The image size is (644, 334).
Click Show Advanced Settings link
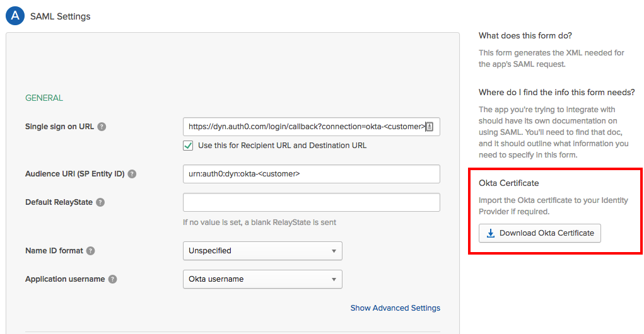395,308
